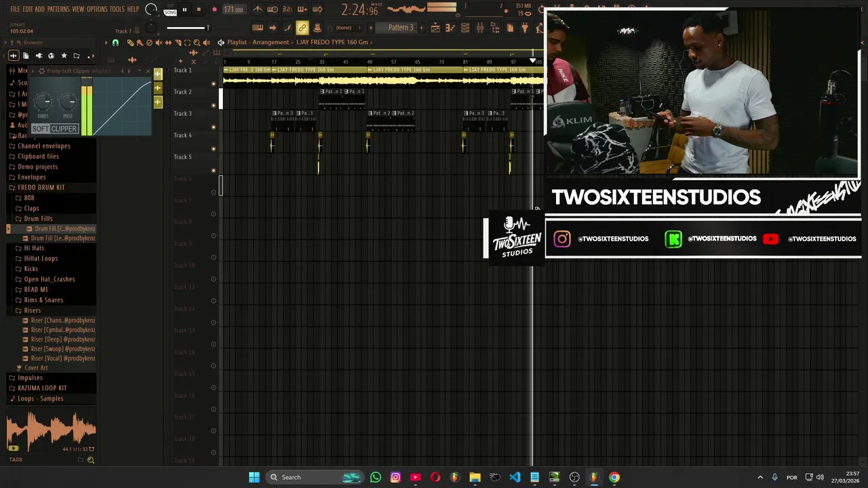Select the paint brush tool
The width and height of the screenshot is (868, 488).
pos(140,43)
